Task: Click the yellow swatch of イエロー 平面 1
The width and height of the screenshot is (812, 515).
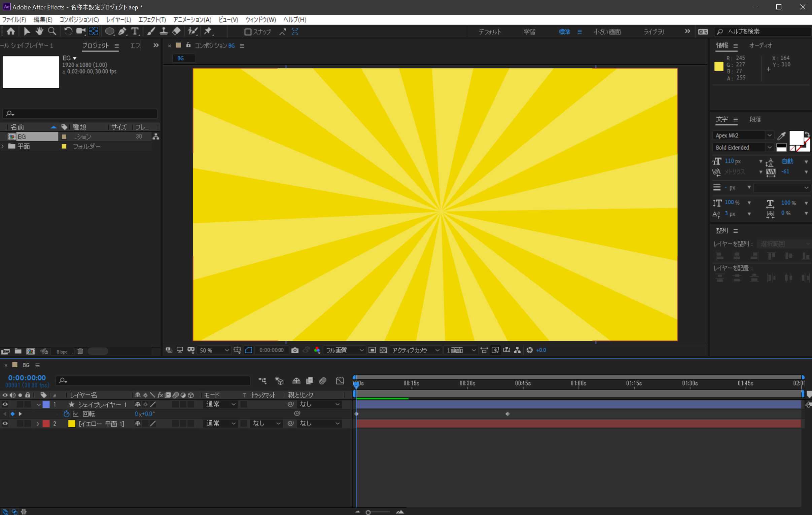Action: tap(71, 424)
